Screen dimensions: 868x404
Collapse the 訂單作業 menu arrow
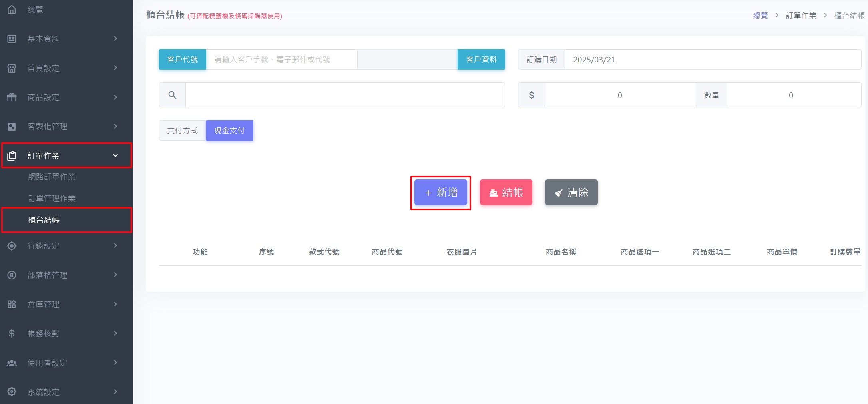(115, 156)
